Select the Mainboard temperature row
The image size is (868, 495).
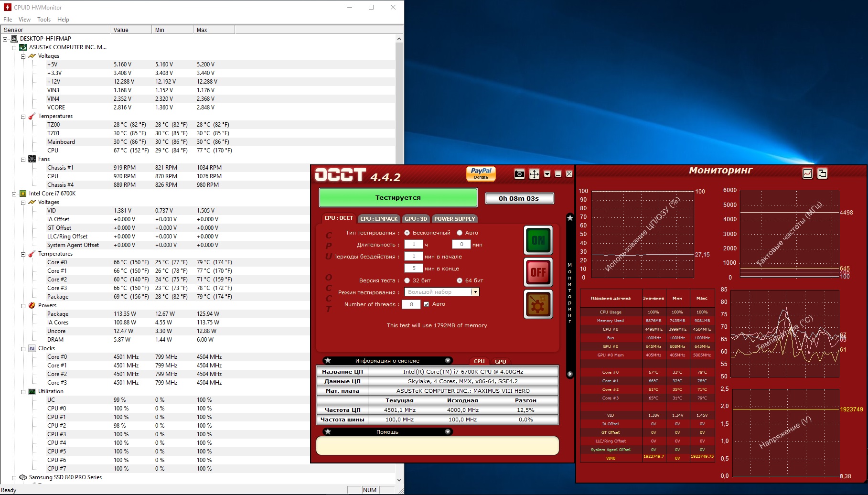point(198,142)
